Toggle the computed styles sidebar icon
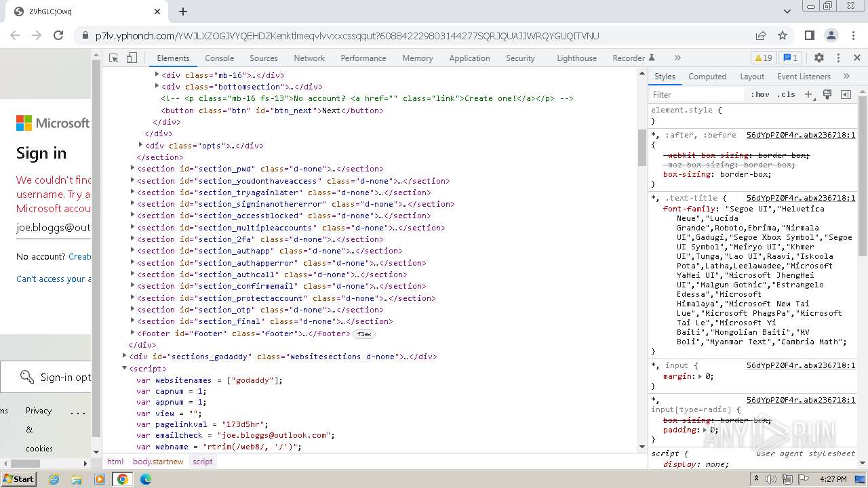This screenshot has width=868, height=488. pyautogui.click(x=846, y=94)
